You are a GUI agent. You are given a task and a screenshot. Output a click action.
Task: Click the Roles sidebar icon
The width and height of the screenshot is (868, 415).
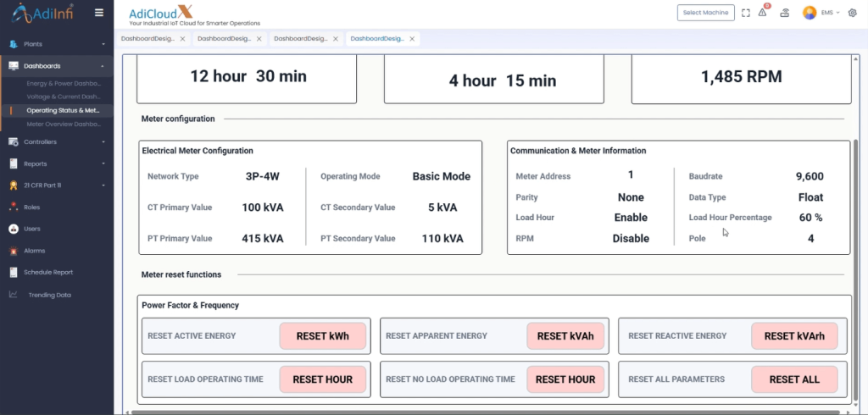pyautogui.click(x=14, y=207)
